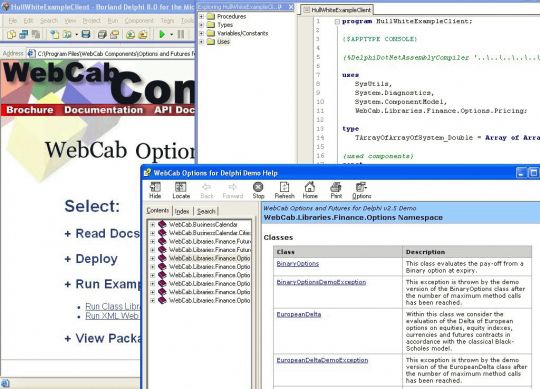Viewport: 540px width, 389px height.
Task: Click the book icon beside WebCab.BusinessCalendar
Action: (x=162, y=224)
